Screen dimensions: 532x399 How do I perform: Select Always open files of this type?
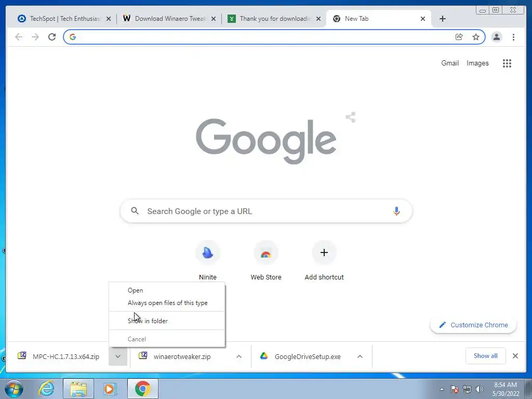(167, 303)
